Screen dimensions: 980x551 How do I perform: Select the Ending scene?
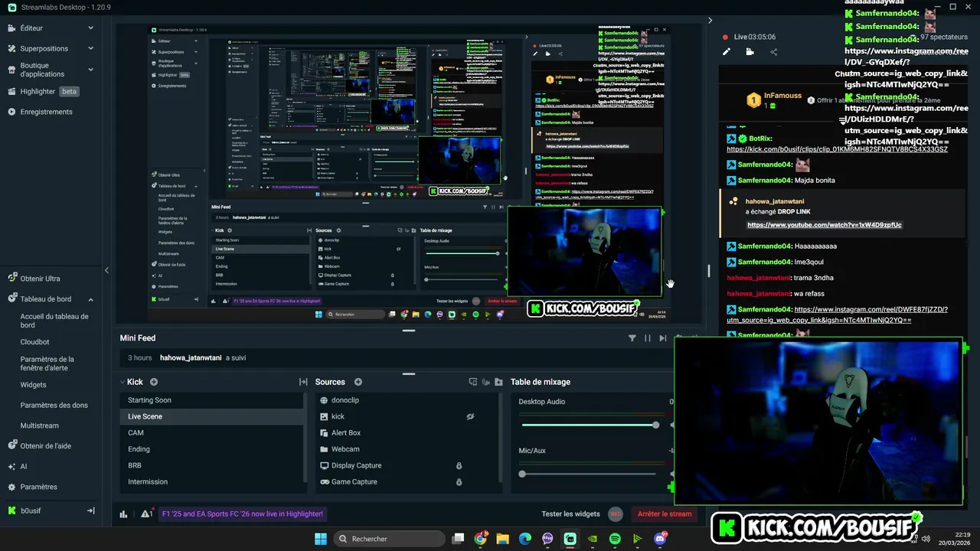click(x=211, y=449)
